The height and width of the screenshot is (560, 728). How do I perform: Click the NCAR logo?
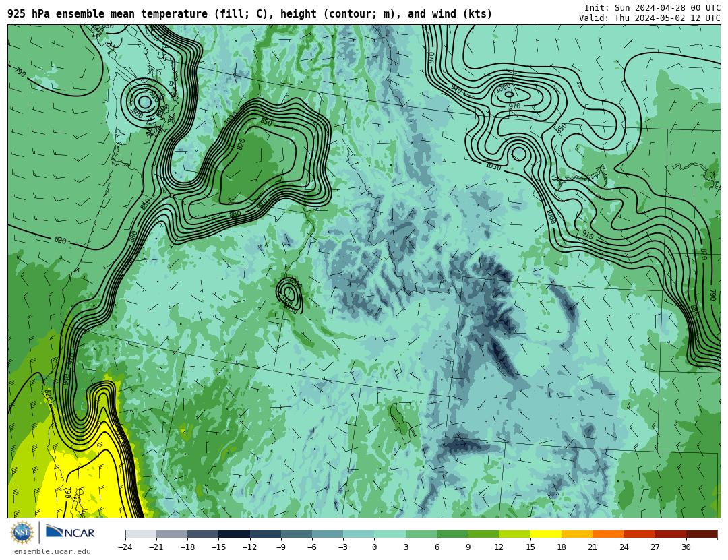point(70,532)
